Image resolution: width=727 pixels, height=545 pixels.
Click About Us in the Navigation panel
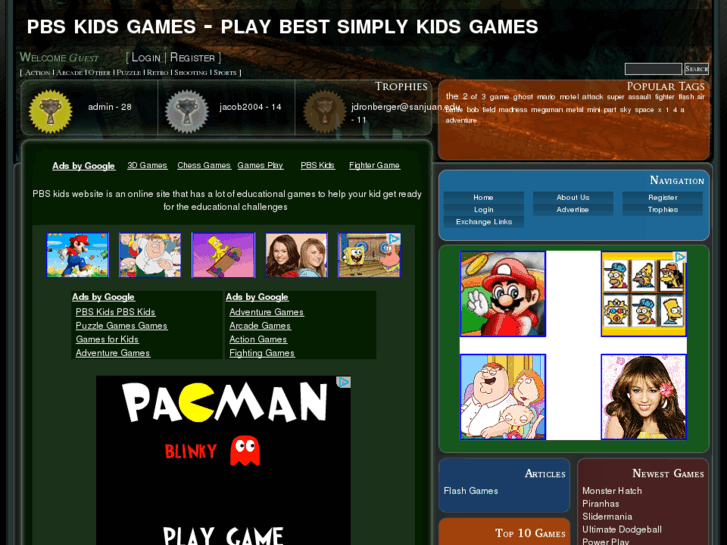pyautogui.click(x=573, y=197)
